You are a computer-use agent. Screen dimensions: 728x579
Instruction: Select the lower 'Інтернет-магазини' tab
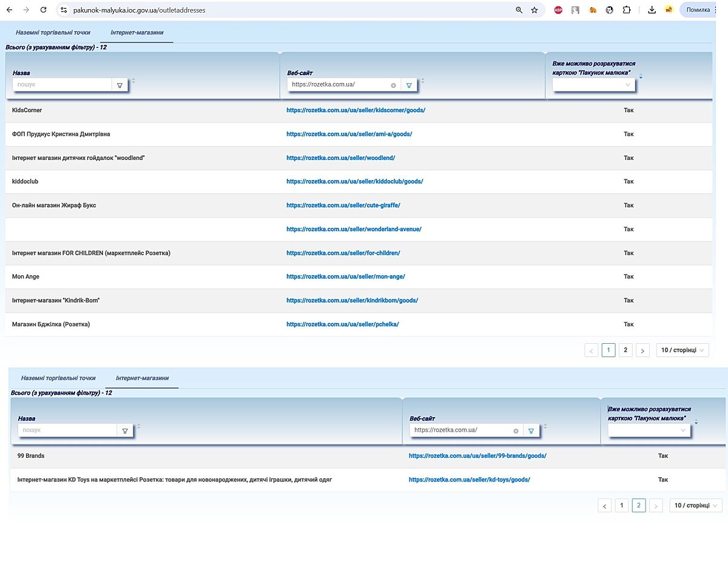[142, 378]
